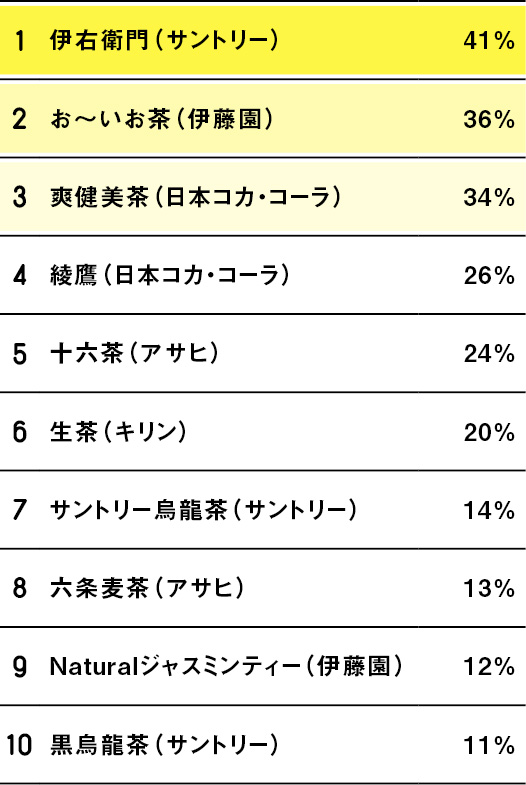Select Naturalジャスミンティー(伊藤園) row label

pyautogui.click(x=226, y=666)
